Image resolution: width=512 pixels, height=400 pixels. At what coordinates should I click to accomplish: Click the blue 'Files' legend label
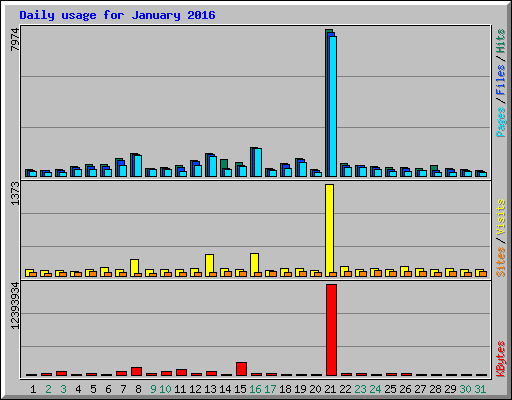(501, 80)
